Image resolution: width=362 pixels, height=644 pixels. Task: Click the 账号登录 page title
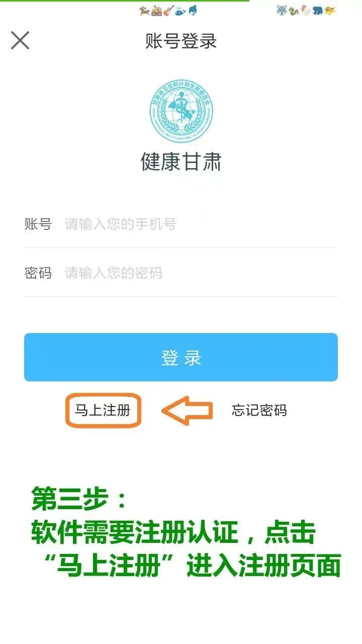point(181,41)
